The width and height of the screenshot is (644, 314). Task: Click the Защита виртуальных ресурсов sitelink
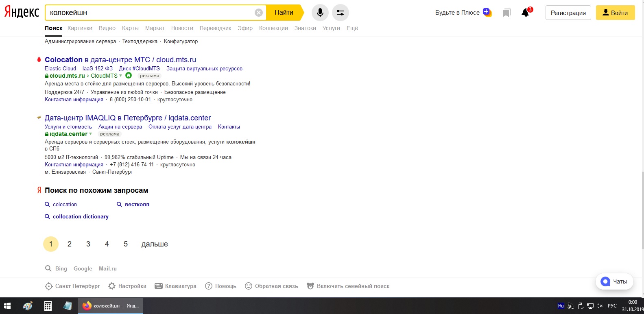pos(204,68)
